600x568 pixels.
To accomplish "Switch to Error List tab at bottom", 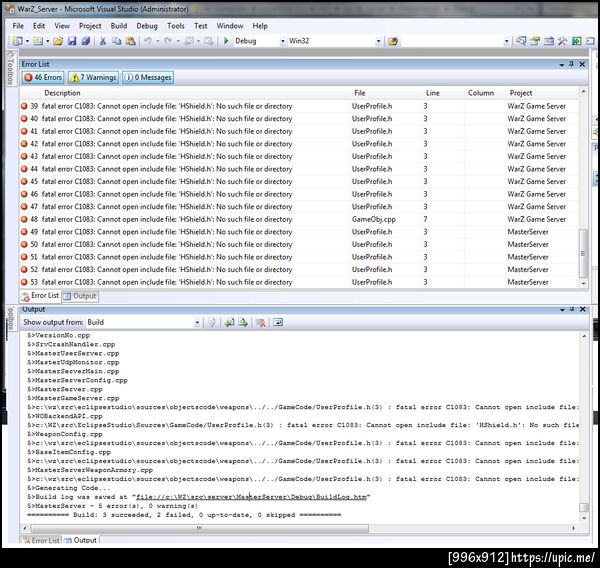I will pyautogui.click(x=41, y=540).
